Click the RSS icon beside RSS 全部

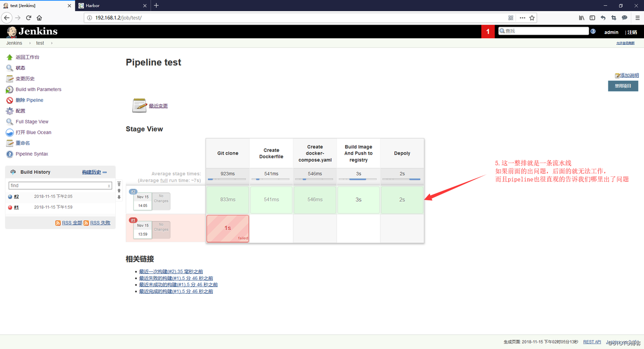58,223
